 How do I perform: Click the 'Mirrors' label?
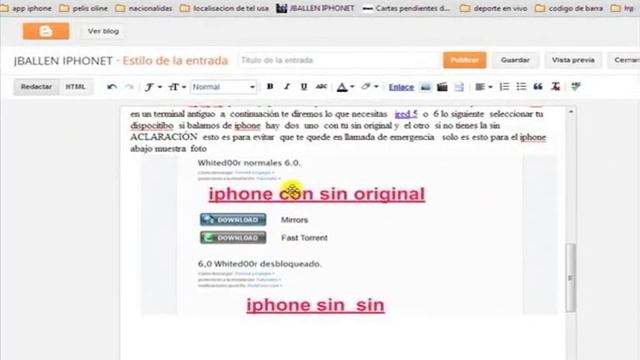[x=294, y=220]
